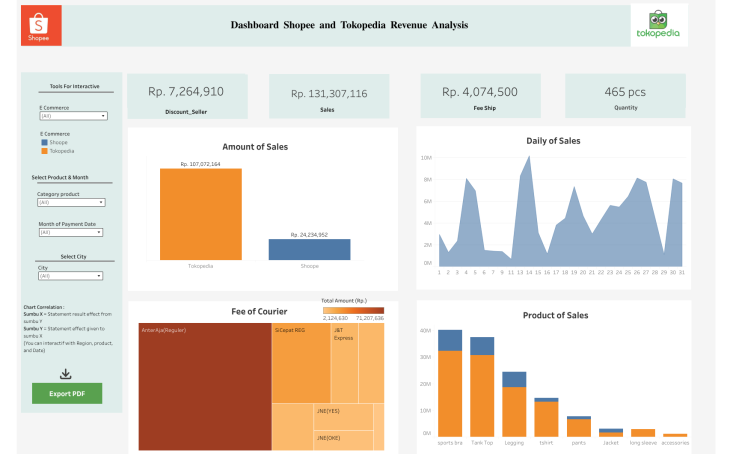The height and width of the screenshot is (454, 736).
Task: Click the Rp. 131,307,116 Sales card
Action: click(329, 94)
